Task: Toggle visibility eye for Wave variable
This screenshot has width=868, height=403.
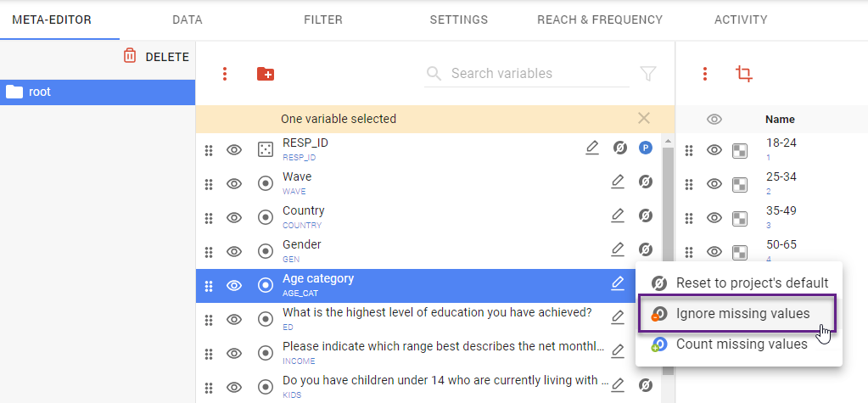Action: [234, 183]
